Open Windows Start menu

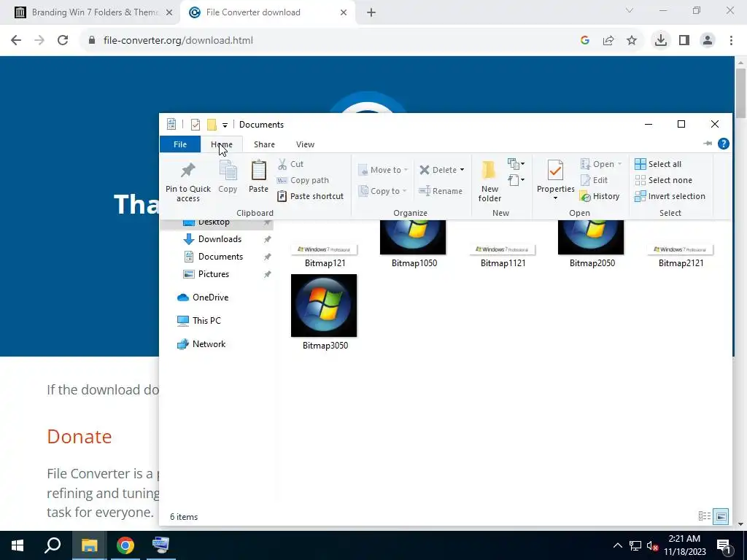pyautogui.click(x=18, y=545)
